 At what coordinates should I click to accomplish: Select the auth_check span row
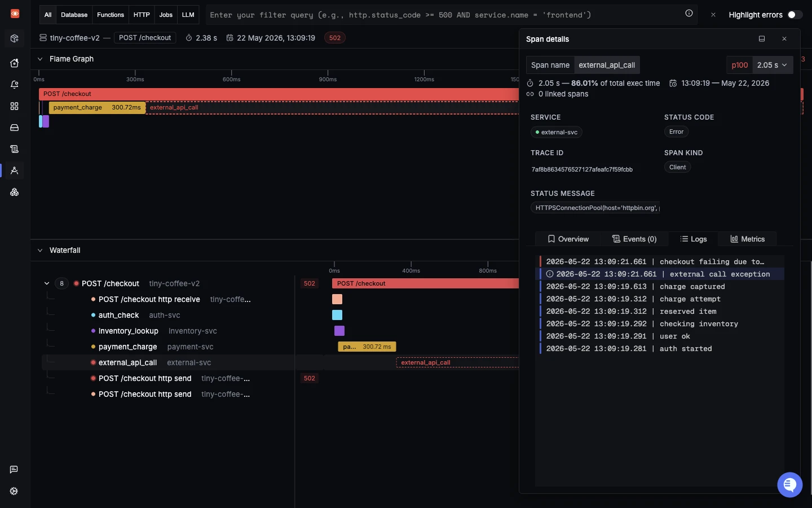pyautogui.click(x=168, y=315)
